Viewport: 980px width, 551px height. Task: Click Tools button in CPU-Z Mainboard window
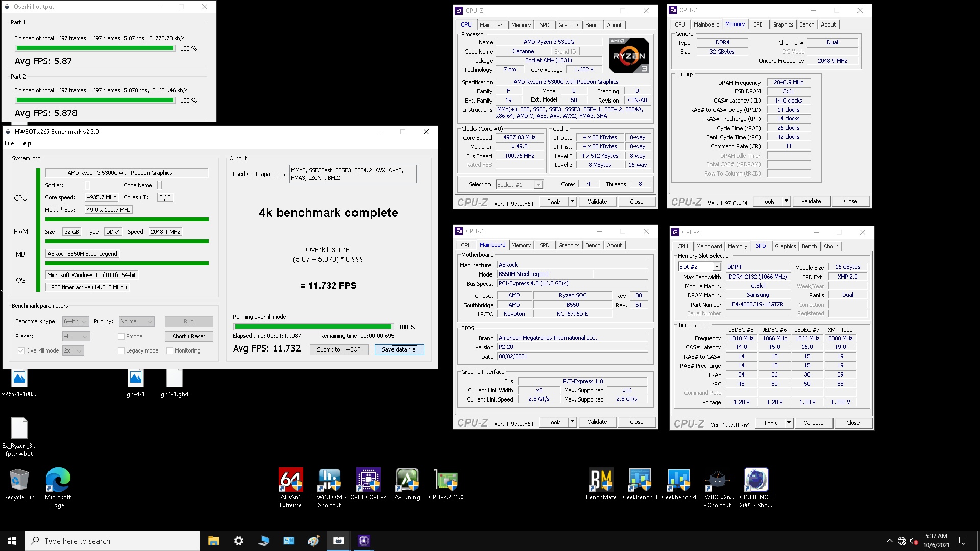coord(554,422)
